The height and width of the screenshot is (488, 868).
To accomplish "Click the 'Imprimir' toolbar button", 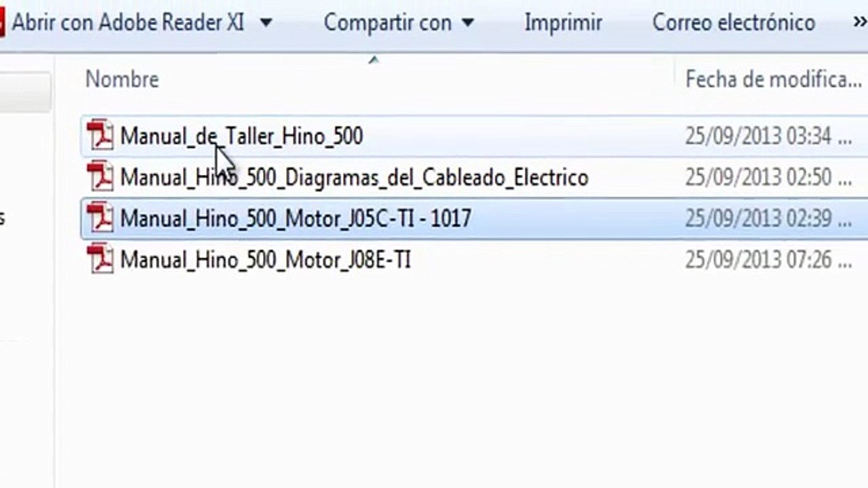I will (563, 22).
